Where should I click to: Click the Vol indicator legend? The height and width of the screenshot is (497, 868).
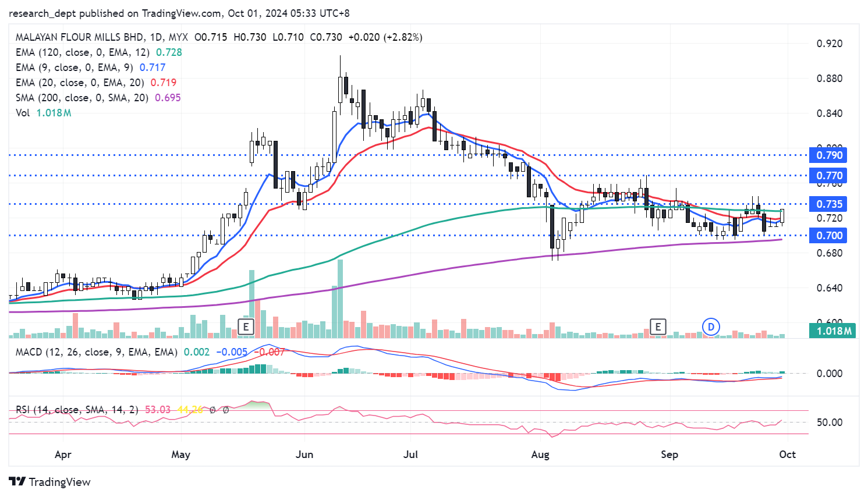click(x=23, y=113)
